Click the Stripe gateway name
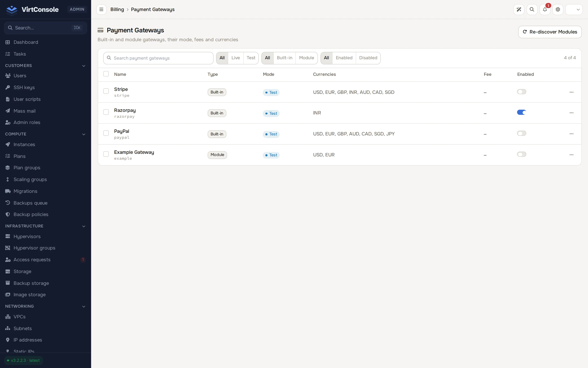The height and width of the screenshot is (368, 588). [x=121, y=89]
